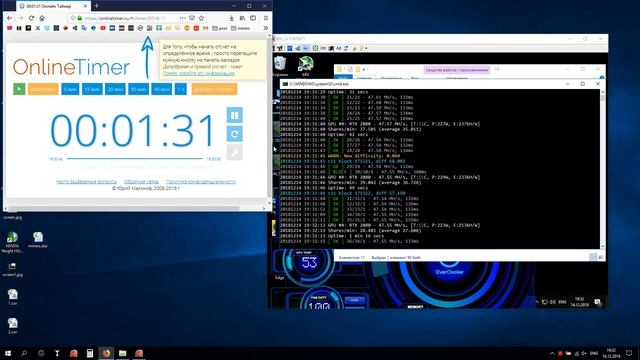Image resolution: width=640 pixels, height=360 pixels.
Task: Click the cmd.exe window vertical scrollbar
Action: point(603,168)
